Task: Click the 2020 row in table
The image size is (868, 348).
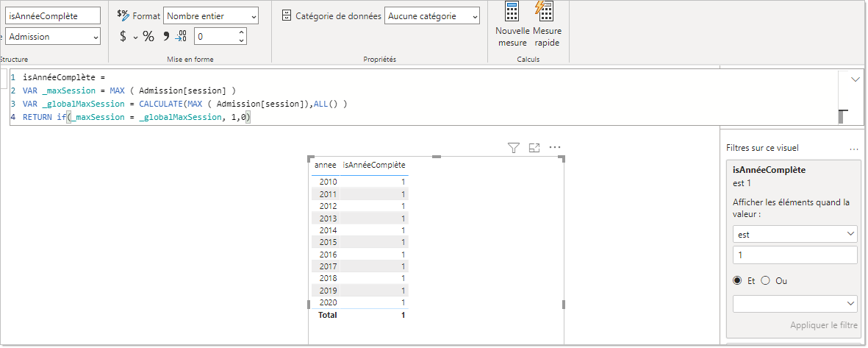Action: [360, 302]
